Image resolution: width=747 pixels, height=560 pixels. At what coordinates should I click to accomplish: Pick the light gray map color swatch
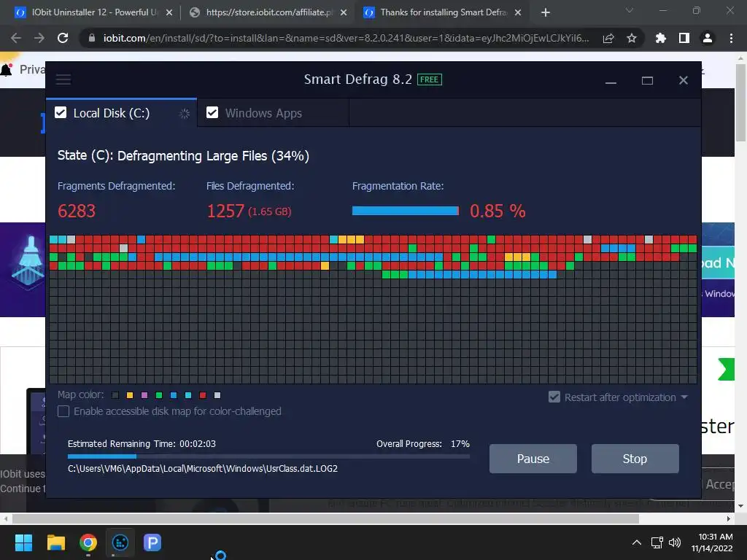(x=217, y=395)
